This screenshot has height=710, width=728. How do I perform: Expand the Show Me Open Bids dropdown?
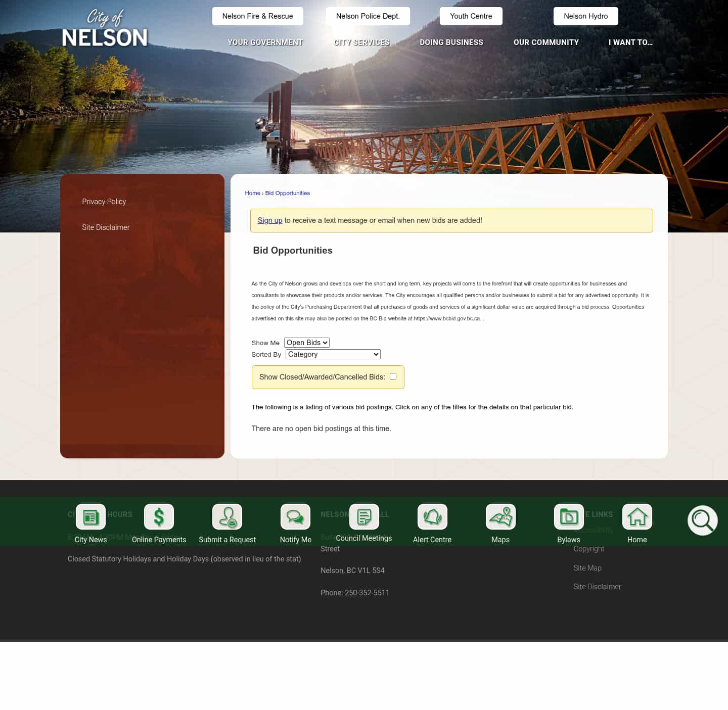[307, 343]
